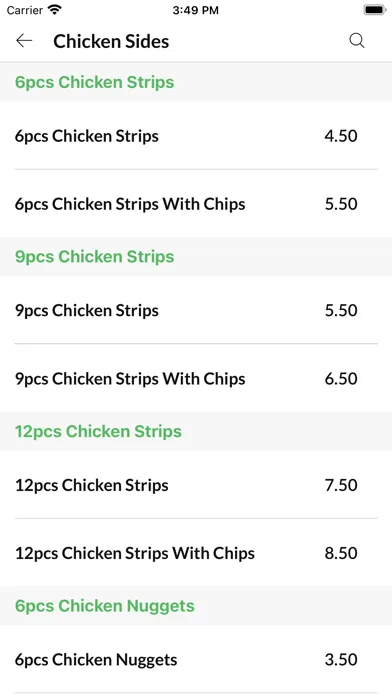Add 12pcs Chicken Strips With Chips
The image size is (392, 696).
coord(196,553)
